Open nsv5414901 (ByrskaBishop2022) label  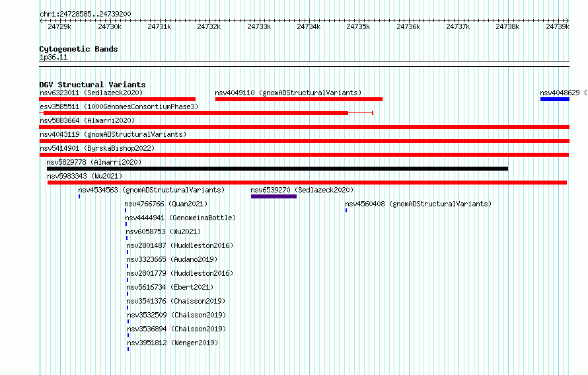click(97, 148)
